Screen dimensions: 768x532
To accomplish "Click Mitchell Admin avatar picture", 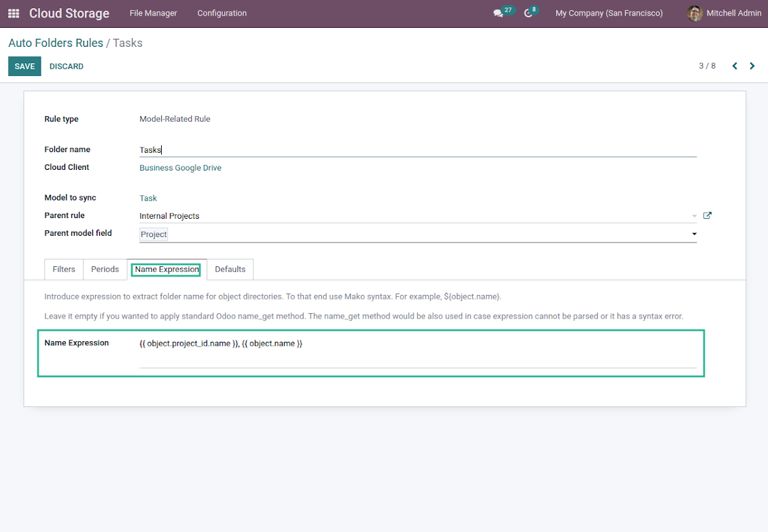I will [x=694, y=14].
